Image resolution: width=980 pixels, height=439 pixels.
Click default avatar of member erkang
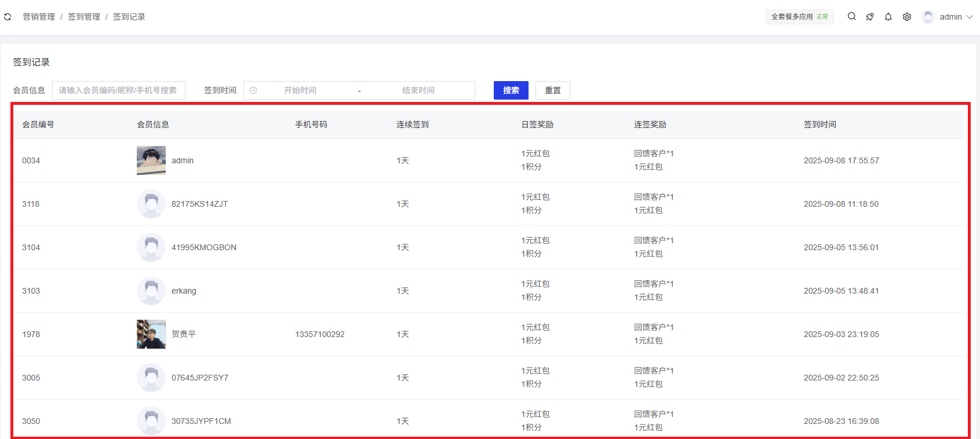pyautogui.click(x=151, y=291)
